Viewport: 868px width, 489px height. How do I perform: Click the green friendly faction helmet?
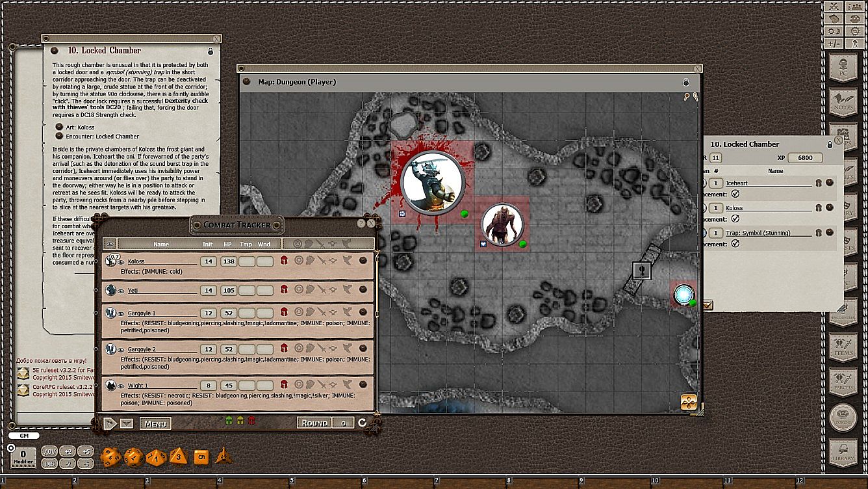[x=229, y=421]
